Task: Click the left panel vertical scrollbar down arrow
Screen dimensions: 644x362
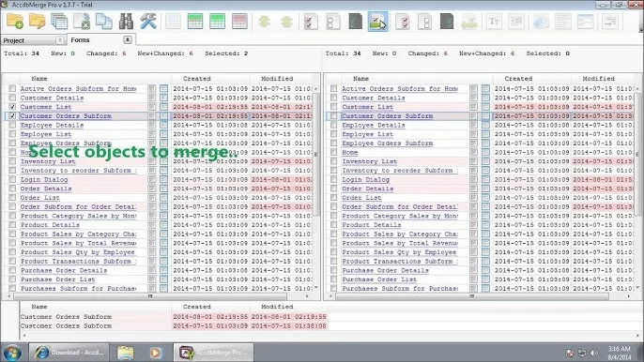Action: pos(315,287)
